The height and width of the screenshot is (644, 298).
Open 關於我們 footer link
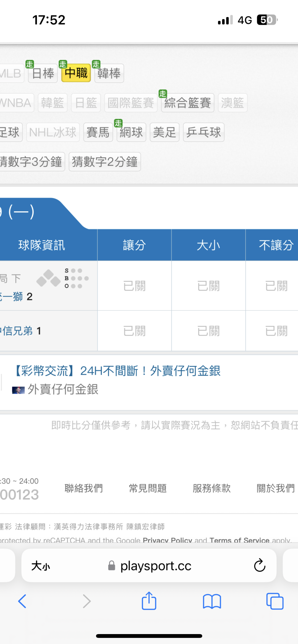(x=276, y=488)
